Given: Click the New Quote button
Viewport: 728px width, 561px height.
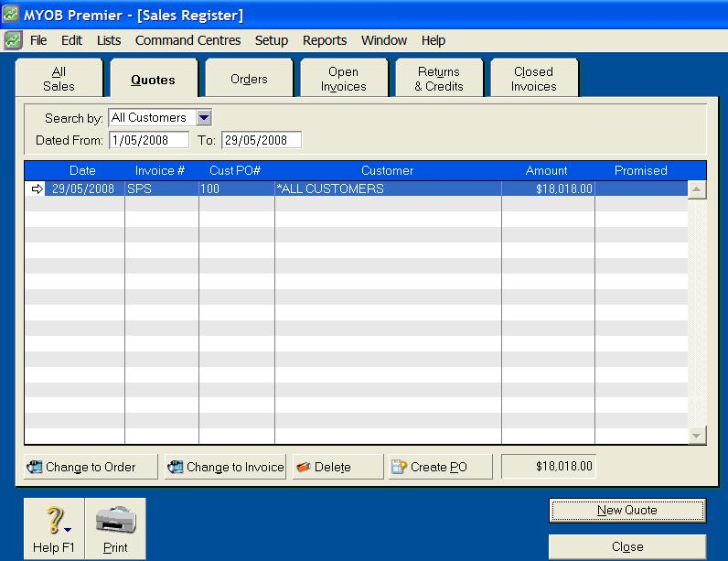Looking at the screenshot, I should [x=627, y=511].
